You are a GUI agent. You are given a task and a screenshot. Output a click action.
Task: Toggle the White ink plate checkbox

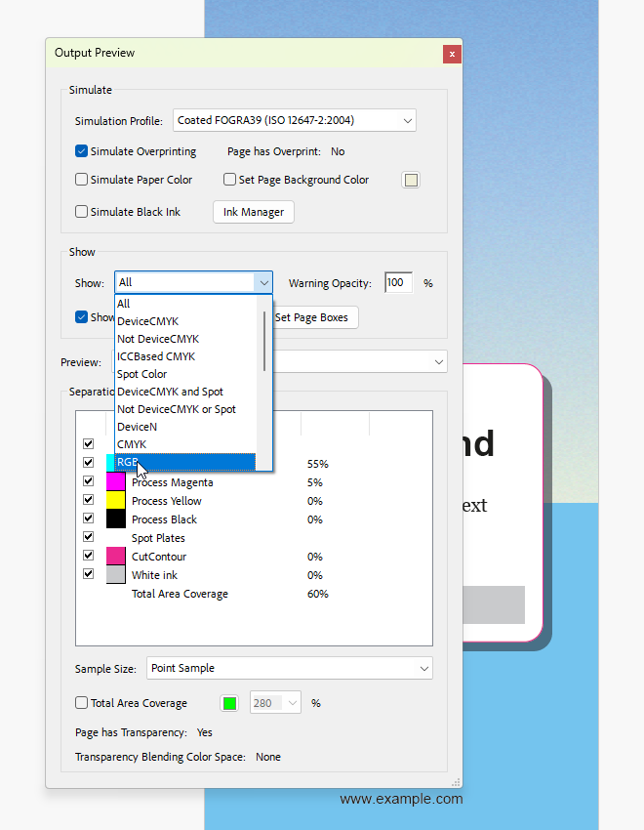click(88, 574)
